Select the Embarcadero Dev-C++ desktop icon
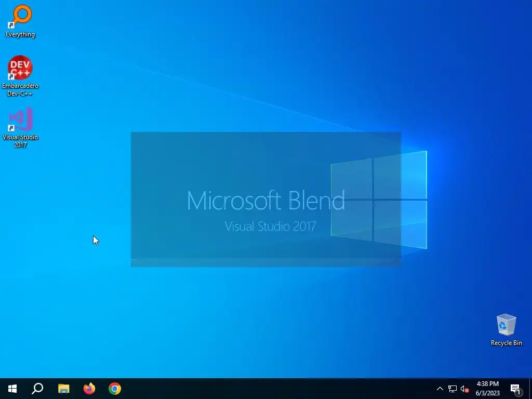This screenshot has width=532, height=399. tap(20, 76)
